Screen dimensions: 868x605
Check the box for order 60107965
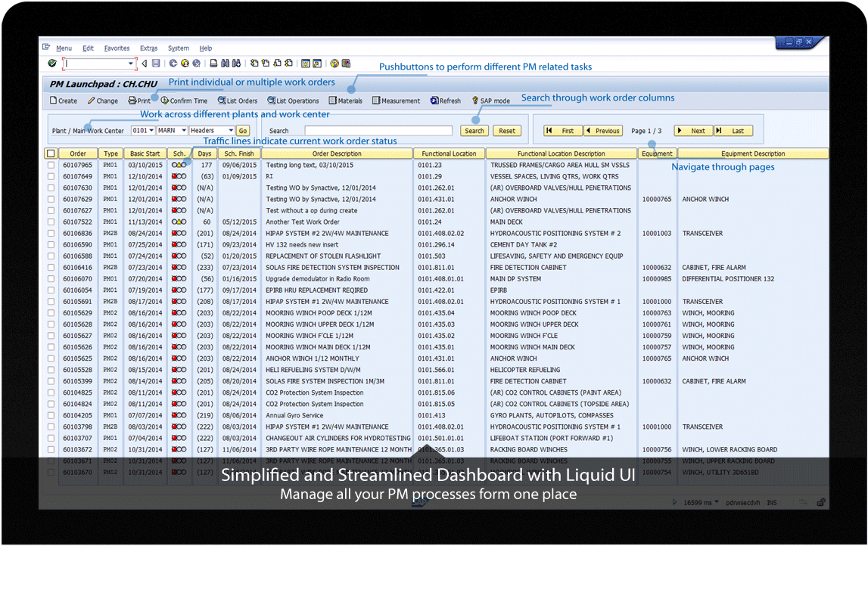(51, 165)
